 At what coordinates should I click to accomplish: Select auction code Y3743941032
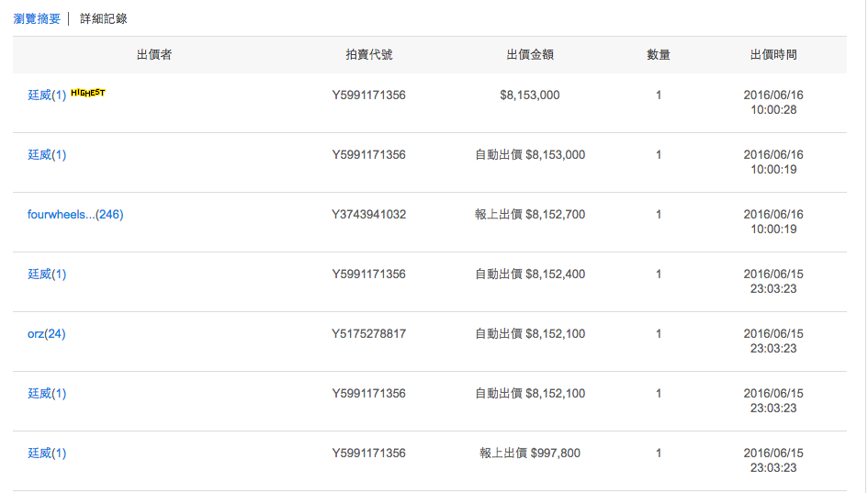[368, 215]
